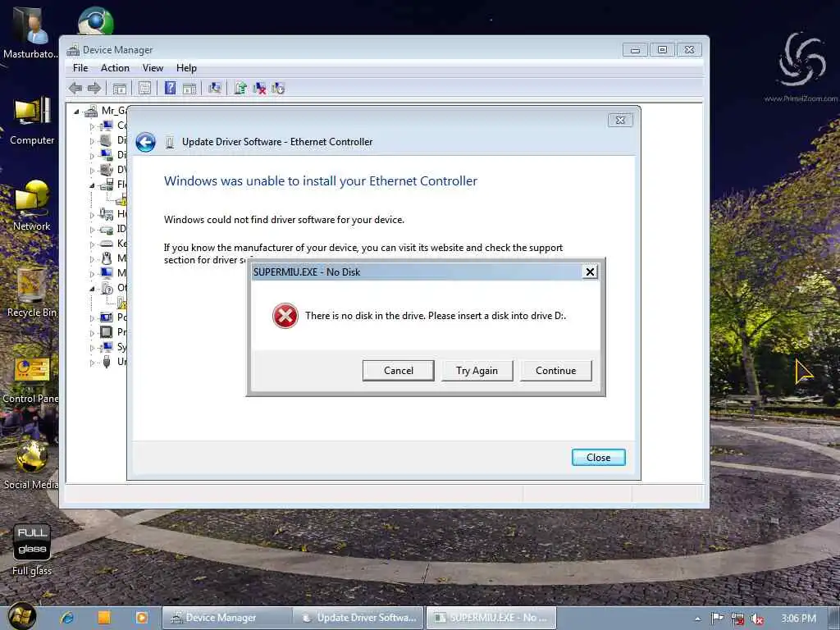Expand the Ports category arrow (Po)
Screen dimensions: 840x630
tap(92, 318)
